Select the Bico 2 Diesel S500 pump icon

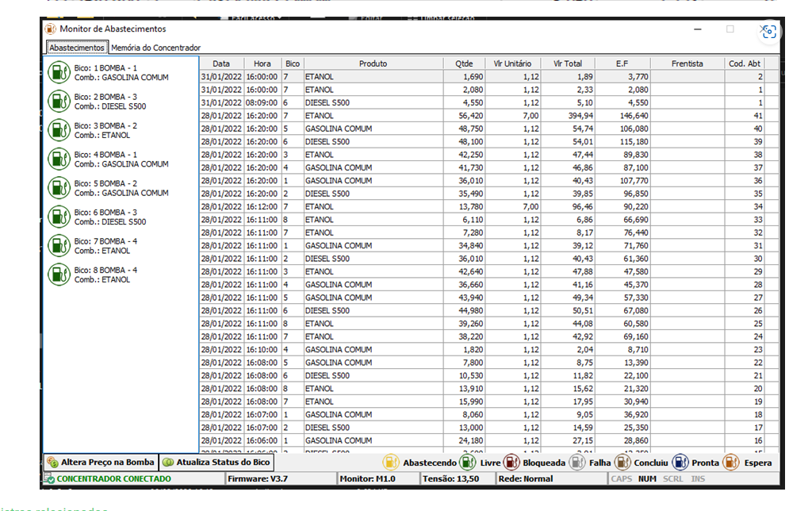(59, 102)
